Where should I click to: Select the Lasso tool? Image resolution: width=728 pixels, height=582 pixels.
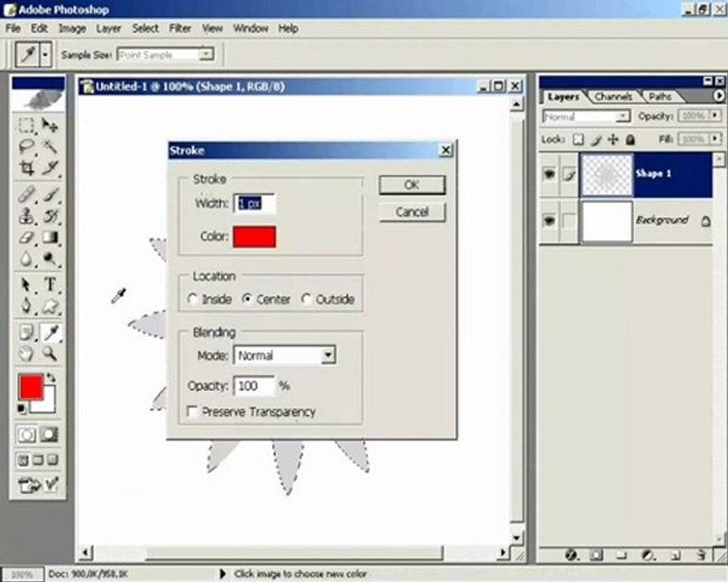26,146
